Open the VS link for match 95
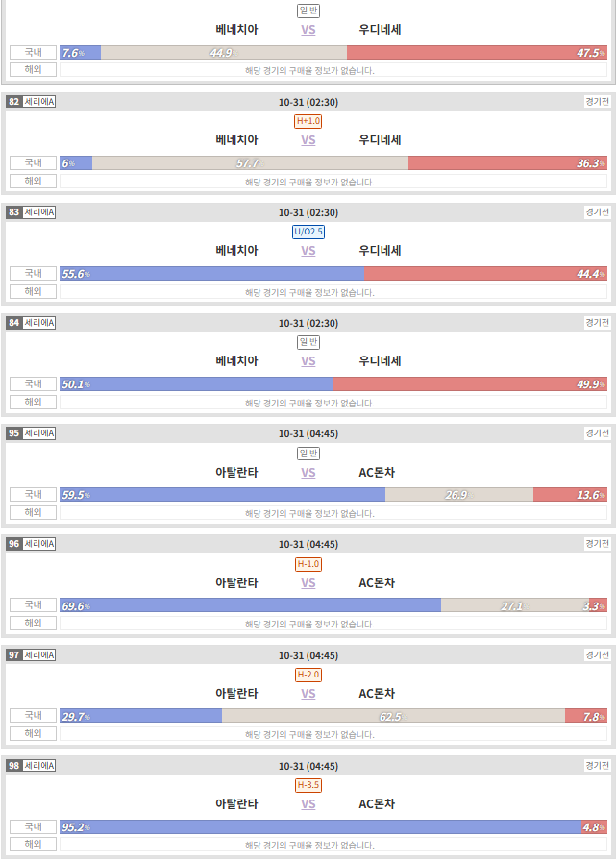616x861 pixels. coord(308,472)
